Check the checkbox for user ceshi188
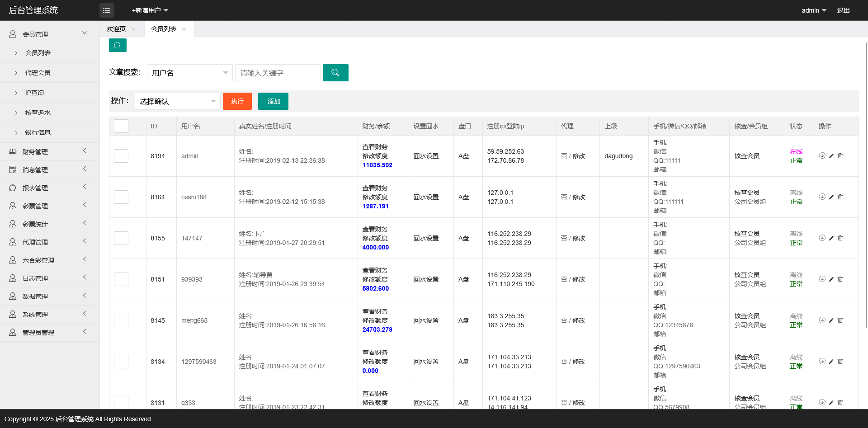 (x=121, y=197)
